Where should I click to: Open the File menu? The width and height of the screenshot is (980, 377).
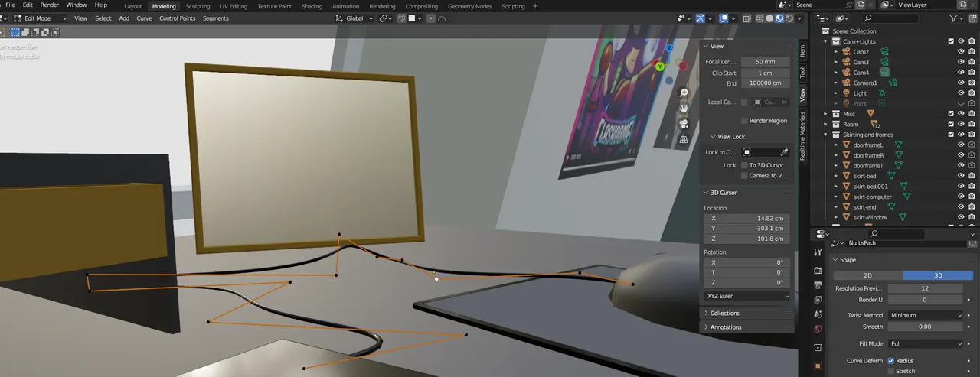pos(10,5)
